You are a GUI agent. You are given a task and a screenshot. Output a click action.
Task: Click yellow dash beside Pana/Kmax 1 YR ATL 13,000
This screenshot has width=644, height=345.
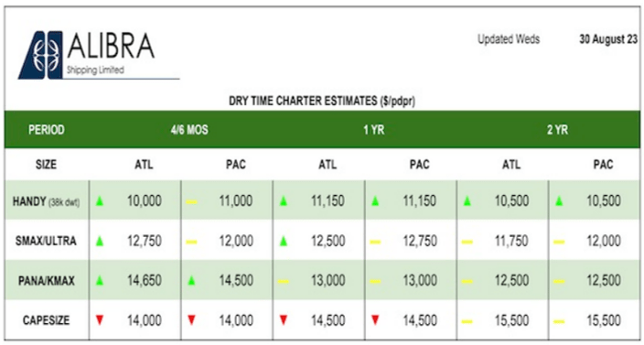click(x=283, y=282)
